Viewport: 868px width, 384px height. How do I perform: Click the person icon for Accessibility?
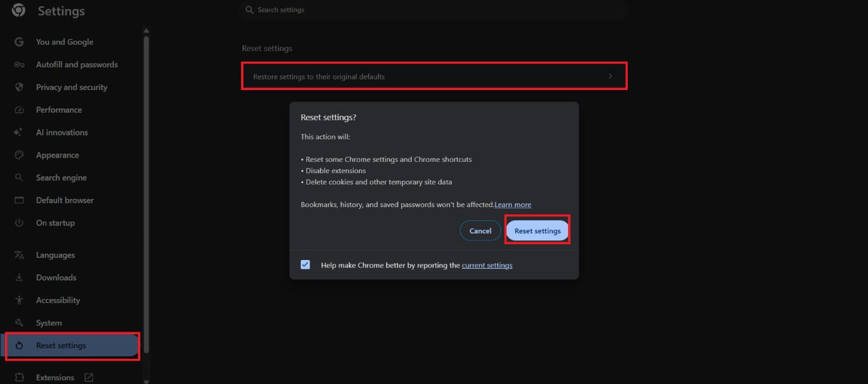(x=19, y=301)
